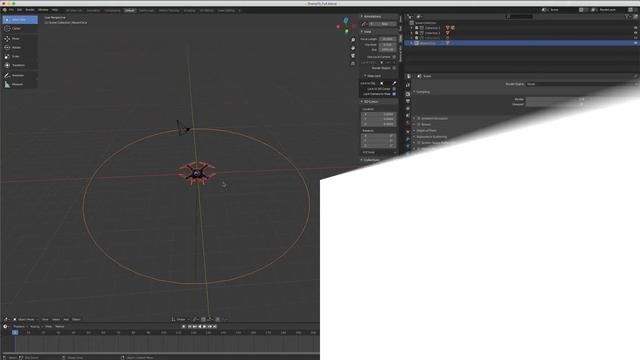Open the Object Mode selector
Viewport: 640px width, 360px height.
coord(26,320)
